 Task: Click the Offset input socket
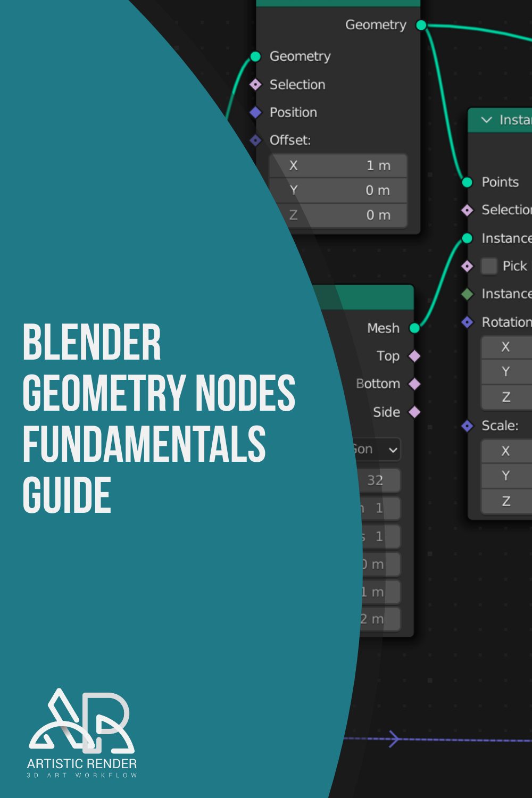coord(256,140)
